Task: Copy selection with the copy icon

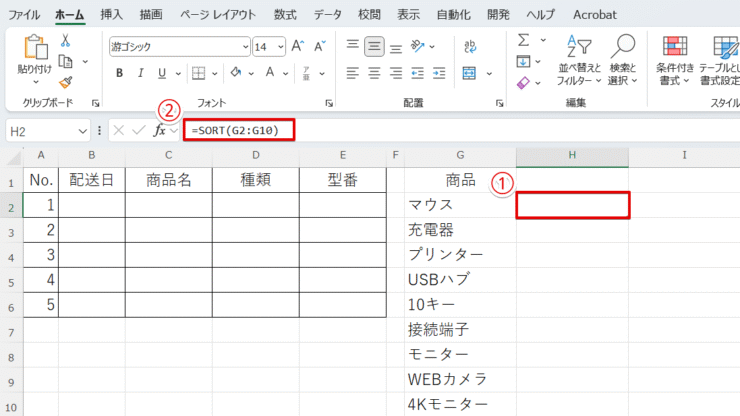Action: (65, 61)
